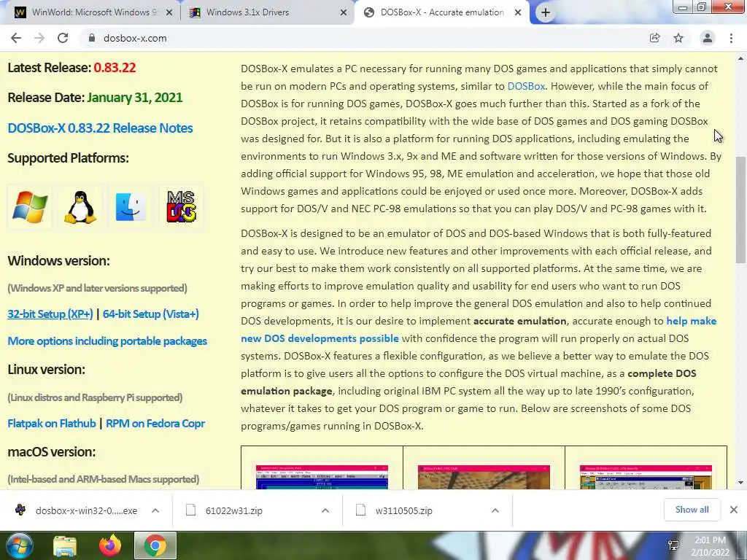The width and height of the screenshot is (747, 560).
Task: Expand options for dosbox-x-win32 exe download
Action: 155,510
